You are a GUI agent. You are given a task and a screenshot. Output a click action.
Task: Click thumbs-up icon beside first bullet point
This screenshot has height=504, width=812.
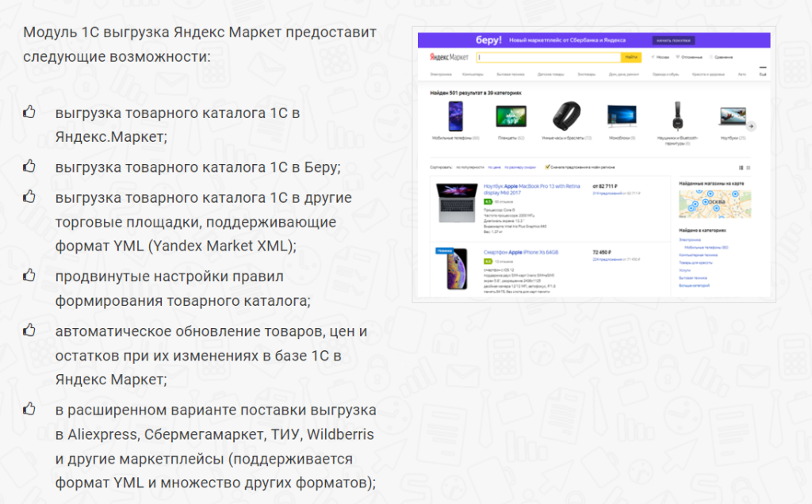(x=29, y=112)
